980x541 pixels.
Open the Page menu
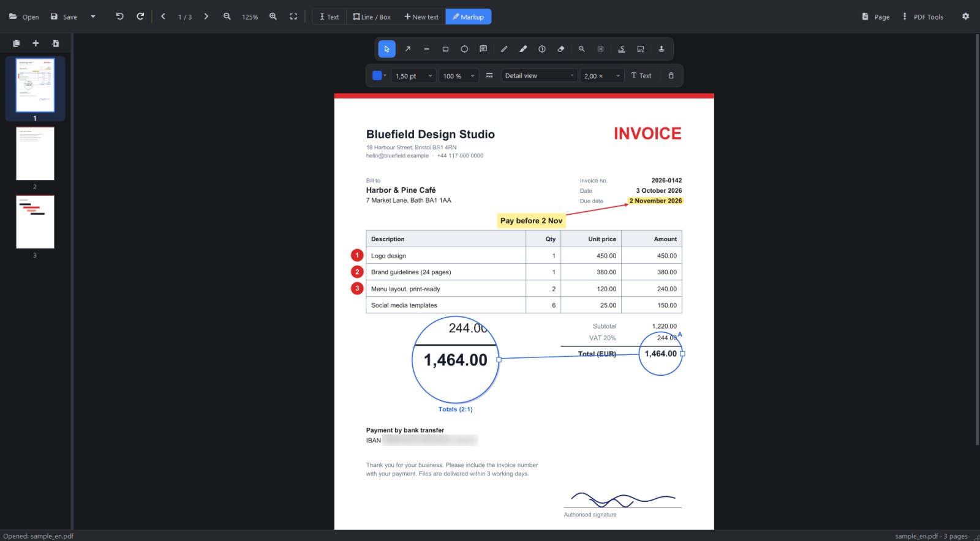click(876, 17)
